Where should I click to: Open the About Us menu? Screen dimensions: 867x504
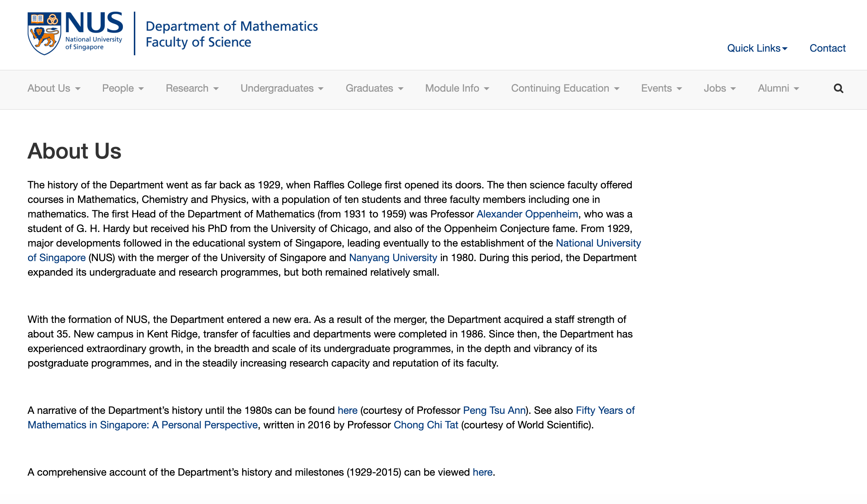(54, 88)
